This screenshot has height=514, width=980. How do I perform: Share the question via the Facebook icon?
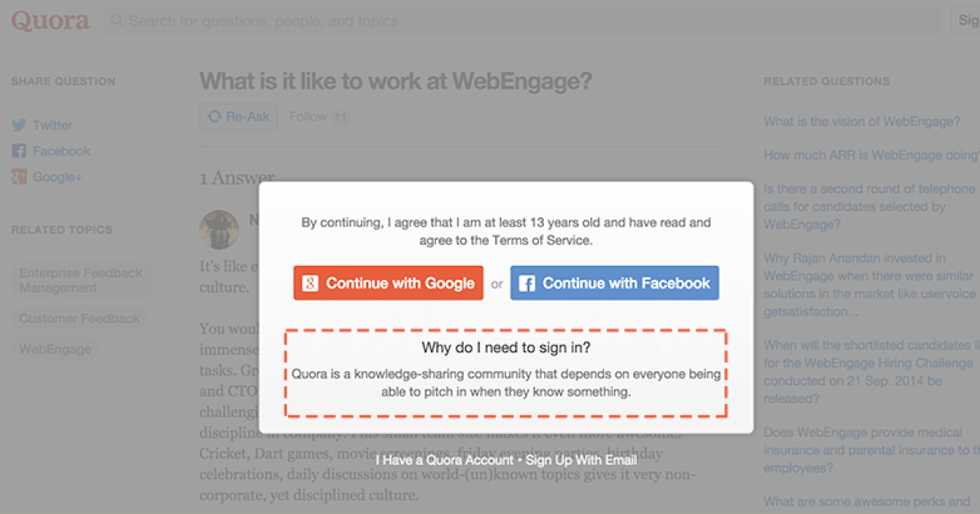(18, 151)
